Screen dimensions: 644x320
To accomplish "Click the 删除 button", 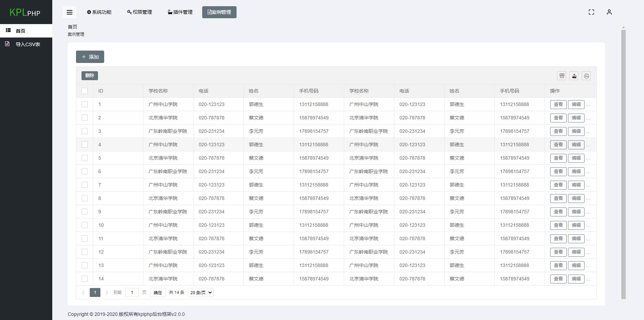I will click(90, 75).
